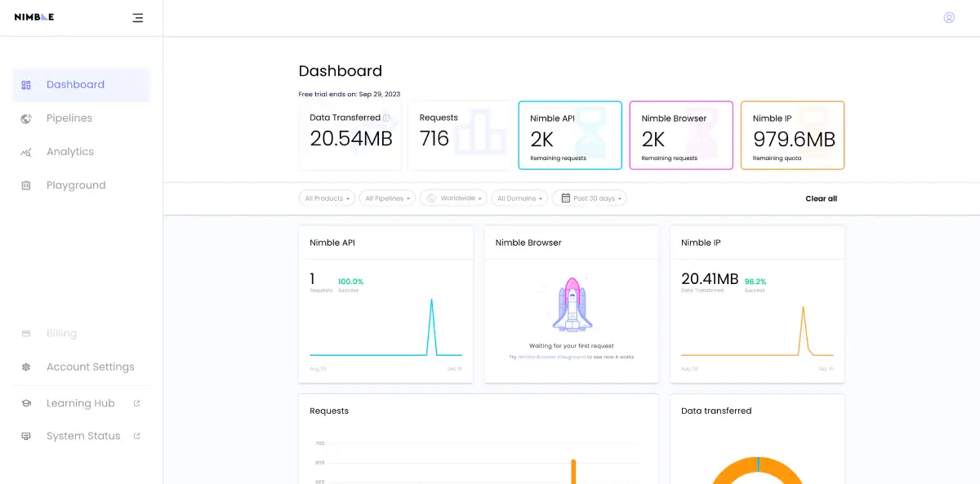Viewport: 980px width, 484px height.
Task: Follow the Nimble Browser Playground link
Action: pos(551,357)
